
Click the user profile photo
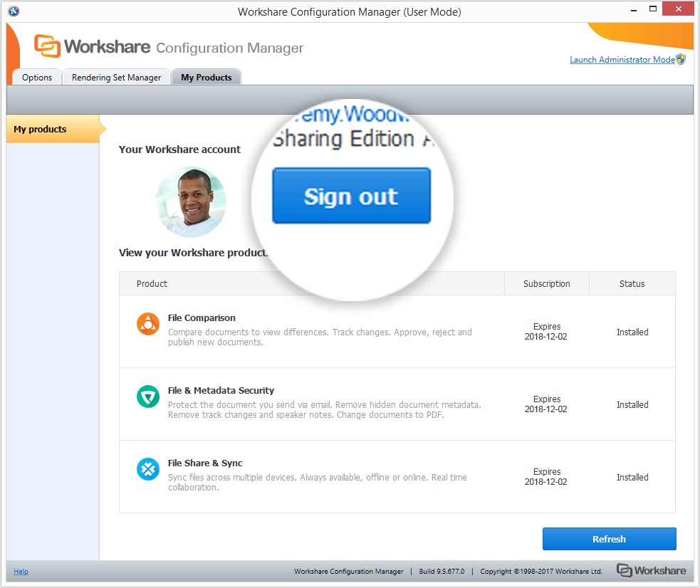(x=191, y=202)
